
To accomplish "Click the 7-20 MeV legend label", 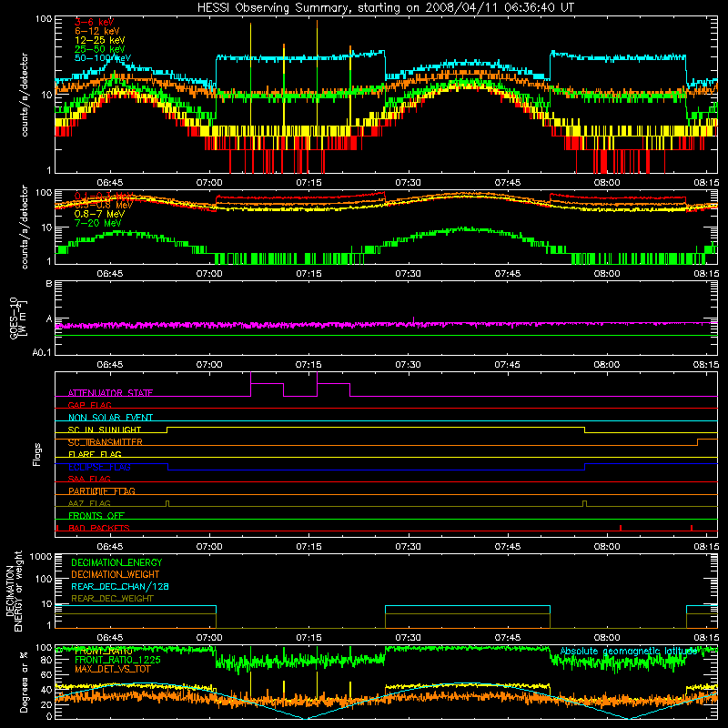I will pyautogui.click(x=97, y=223).
